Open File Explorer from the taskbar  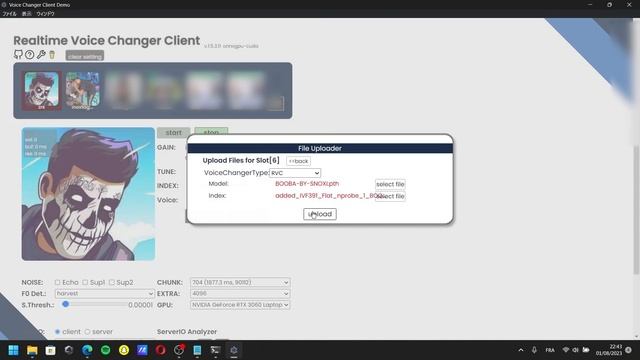[32, 350]
